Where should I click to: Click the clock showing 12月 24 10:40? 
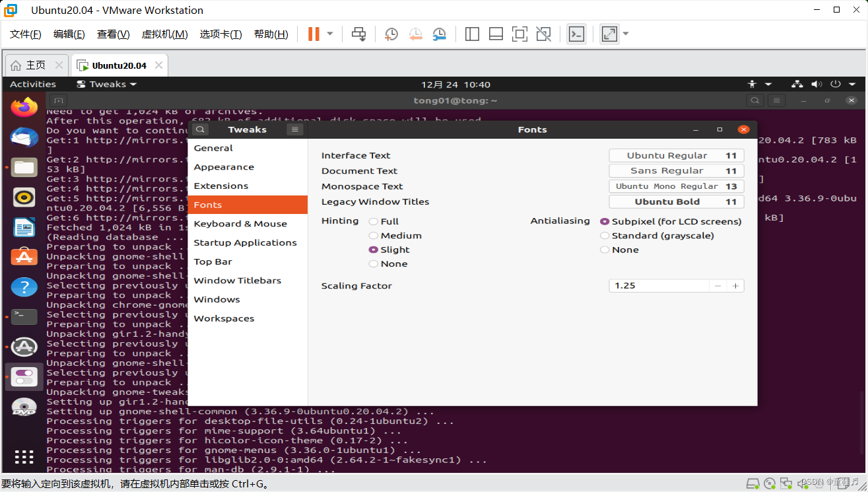pyautogui.click(x=456, y=85)
